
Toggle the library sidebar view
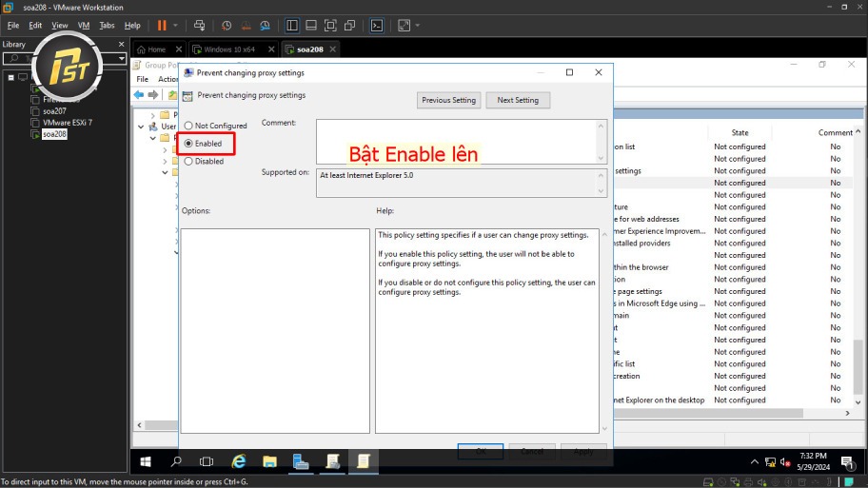[x=292, y=26]
